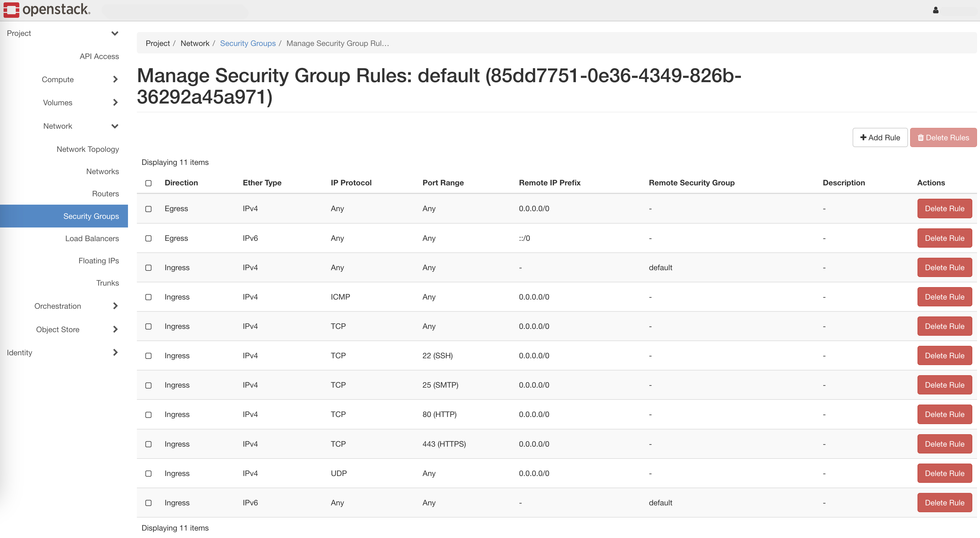This screenshot has width=980, height=538.
Task: Check the 22 (SSH) rule checkbox
Action: (x=148, y=356)
